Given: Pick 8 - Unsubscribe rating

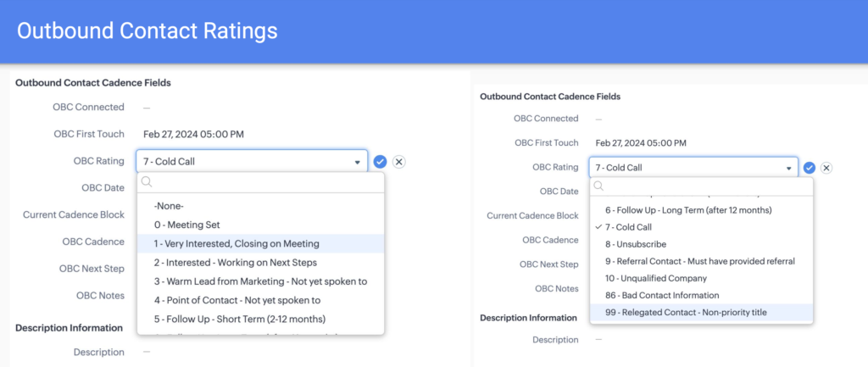Looking at the screenshot, I should 635,244.
